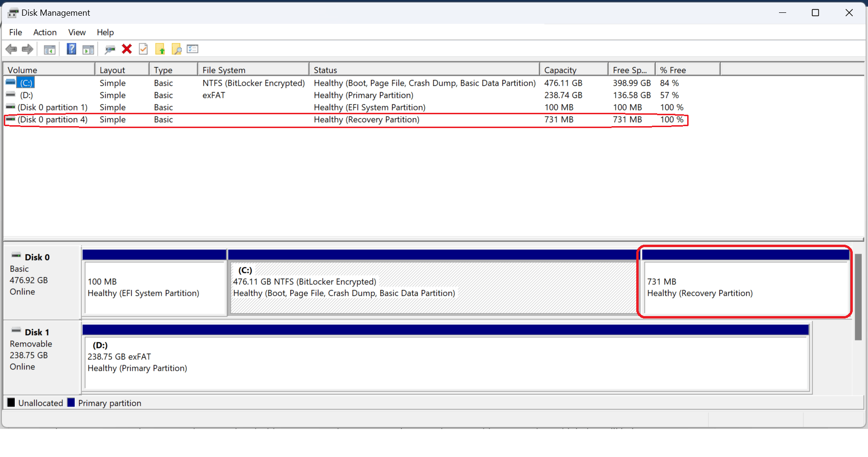The image size is (868, 457).
Task: Click the Disk 1 drive icon in lower pane
Action: [16, 330]
